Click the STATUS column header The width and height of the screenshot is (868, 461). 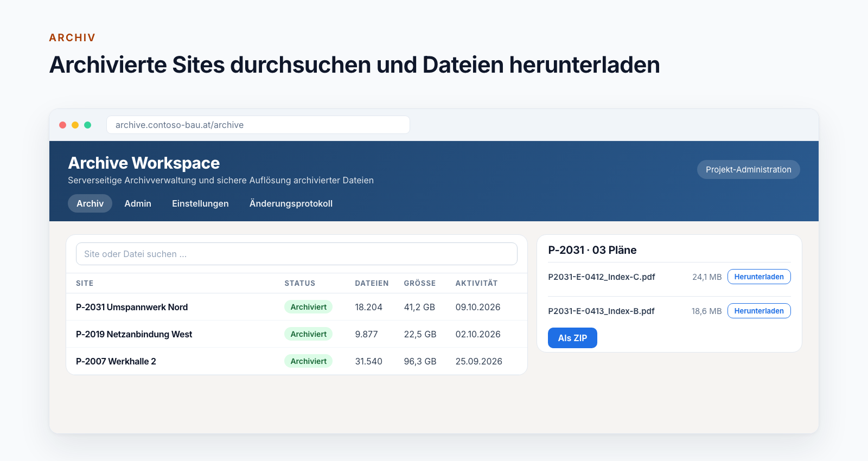coord(300,283)
